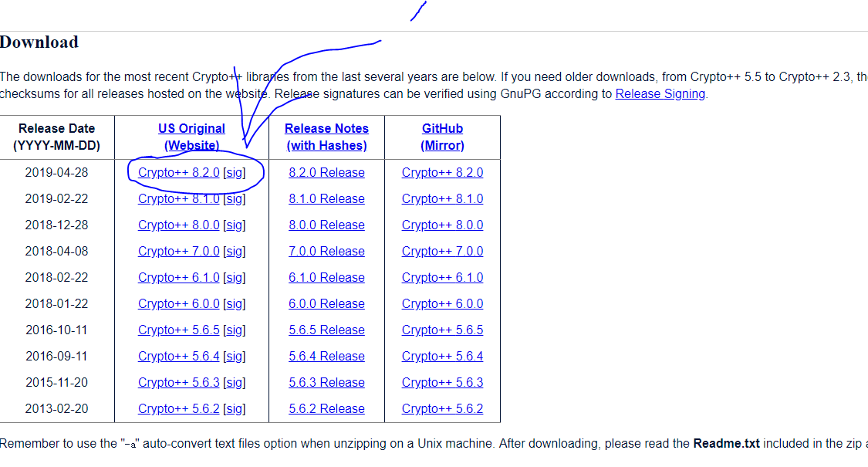Open the sig link for Crypto++ 6.0.0

pyautogui.click(x=234, y=303)
